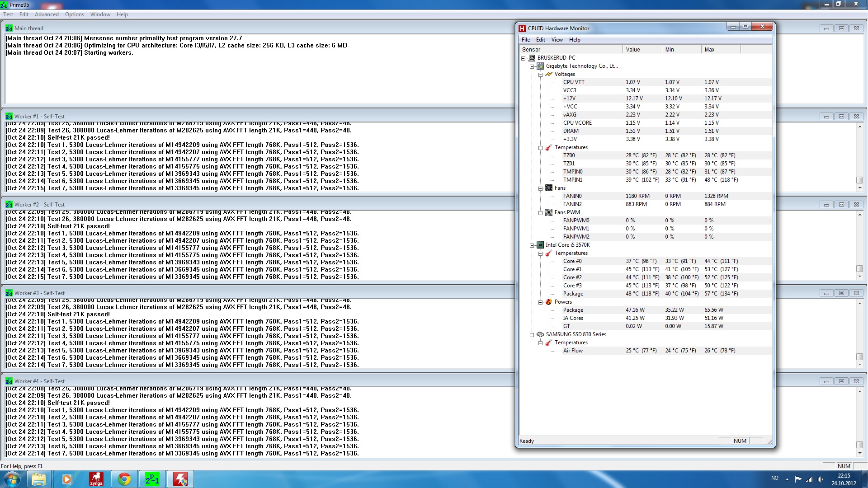Click the Worker #1 window icon
868x488 pixels.
[x=9, y=116]
